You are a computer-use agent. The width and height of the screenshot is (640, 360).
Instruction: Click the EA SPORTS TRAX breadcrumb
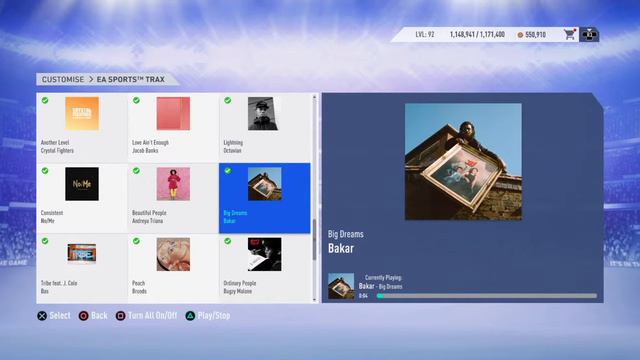[x=131, y=79]
